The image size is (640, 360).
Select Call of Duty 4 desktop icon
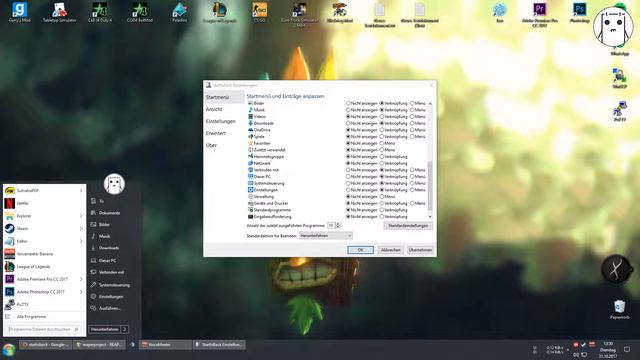coord(100,12)
